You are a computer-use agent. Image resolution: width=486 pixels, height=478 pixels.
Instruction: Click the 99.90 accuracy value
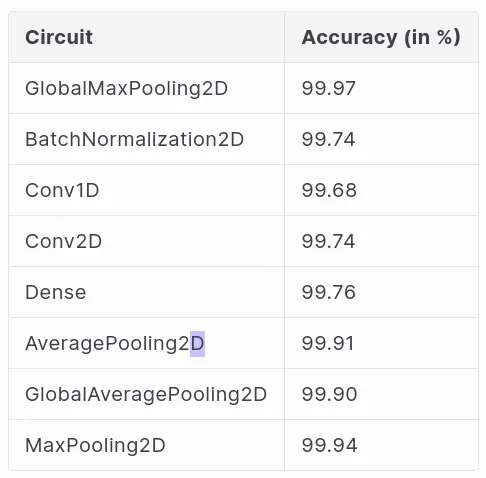click(329, 394)
